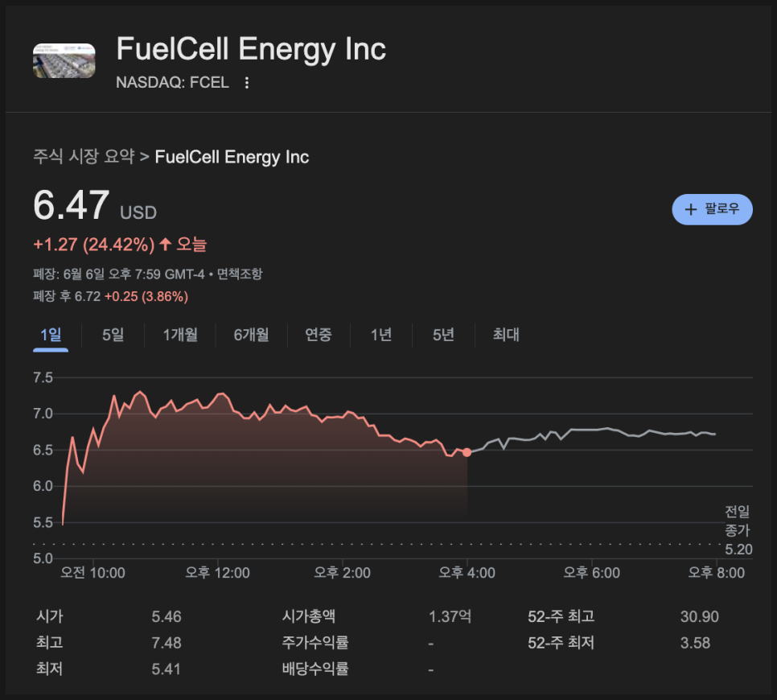Click the closing price marker dot on chart
Image resolution: width=777 pixels, height=700 pixels.
(467, 452)
